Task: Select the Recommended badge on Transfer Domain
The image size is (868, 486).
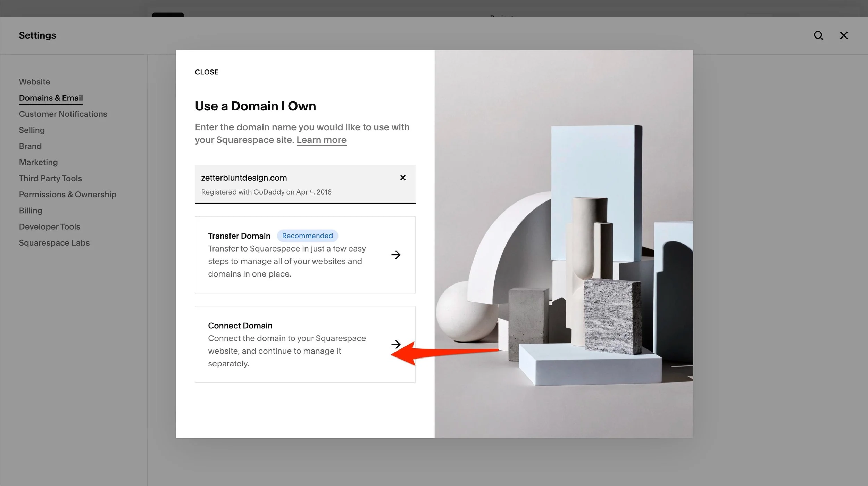Action: click(x=307, y=236)
